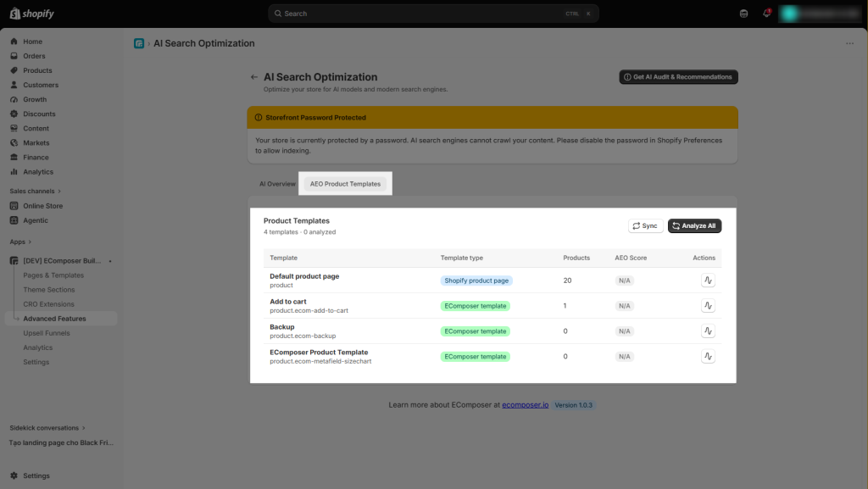Click the EComposer app icon in sidebar
868x489 pixels.
(14, 260)
